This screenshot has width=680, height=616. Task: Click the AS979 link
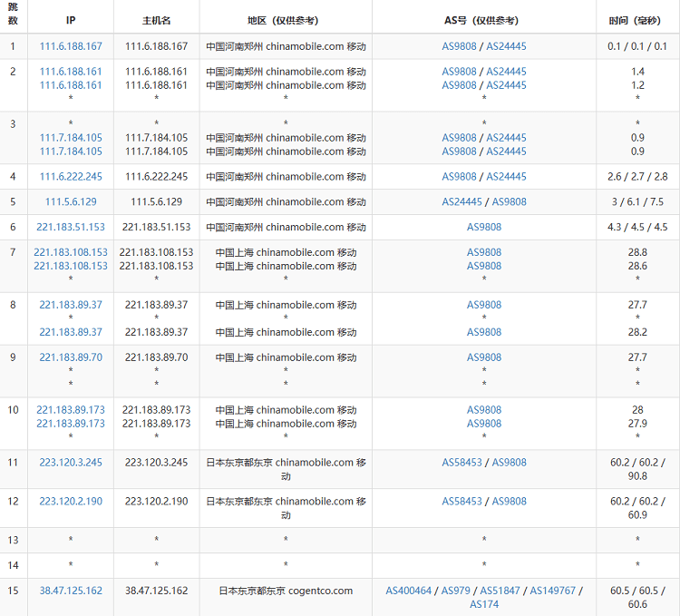click(x=455, y=591)
